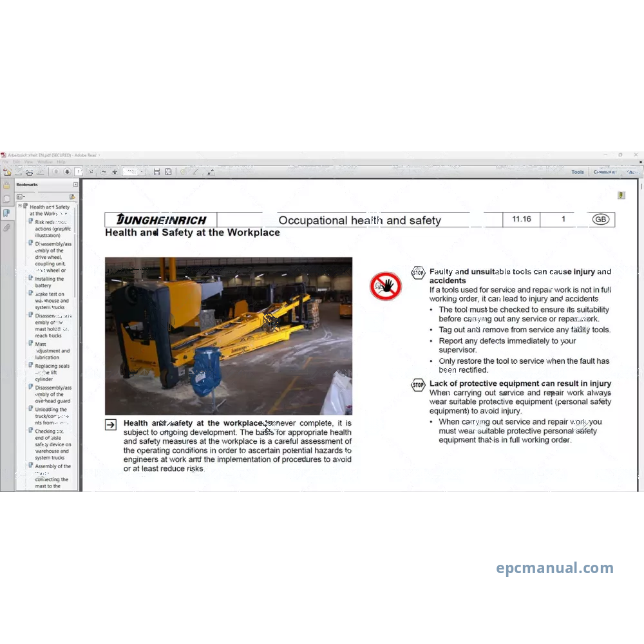Click the forklift photo in the document

229,336
